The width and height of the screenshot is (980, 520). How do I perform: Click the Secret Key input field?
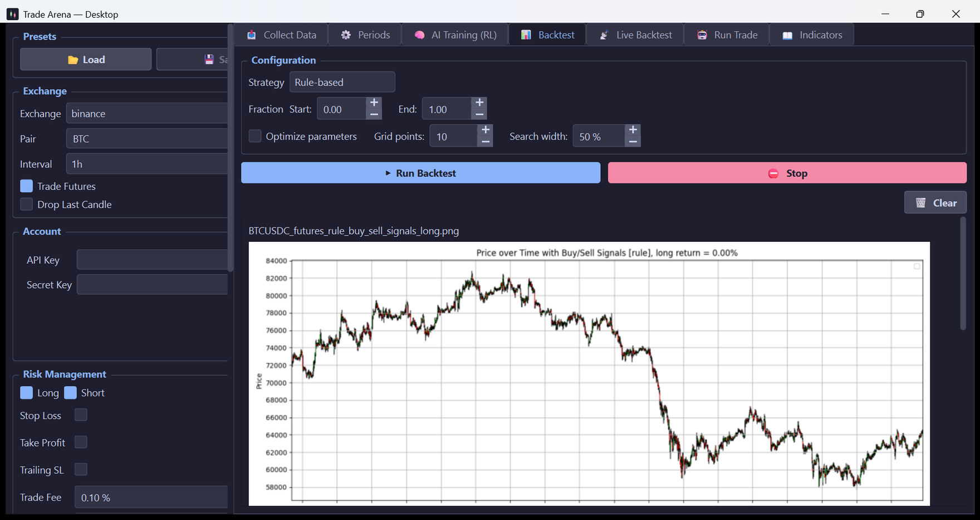click(x=152, y=284)
